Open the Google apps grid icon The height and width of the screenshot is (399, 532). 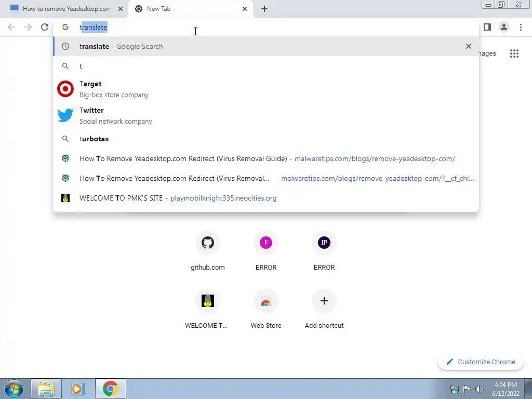(x=514, y=54)
